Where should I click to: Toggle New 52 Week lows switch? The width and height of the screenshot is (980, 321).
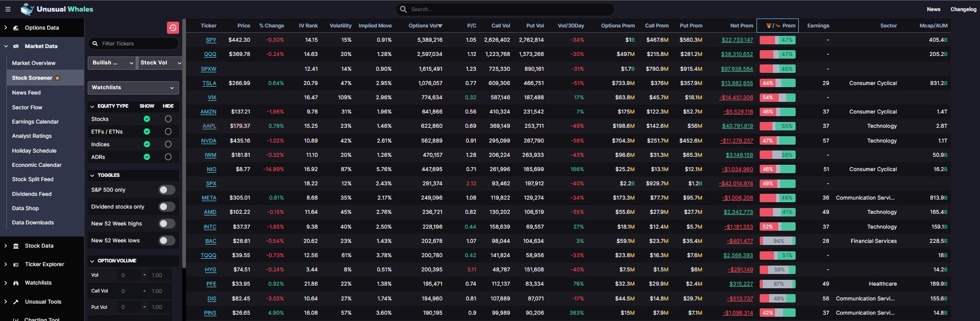[167, 241]
